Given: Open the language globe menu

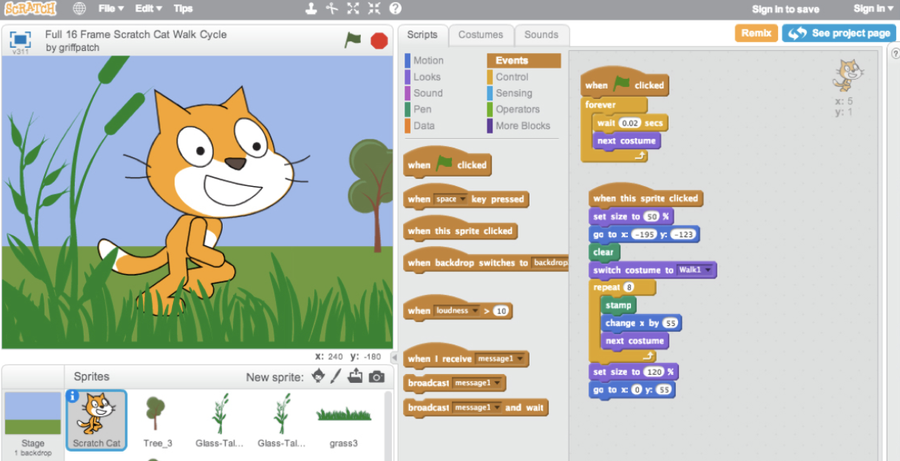Looking at the screenshot, I should tap(79, 9).
